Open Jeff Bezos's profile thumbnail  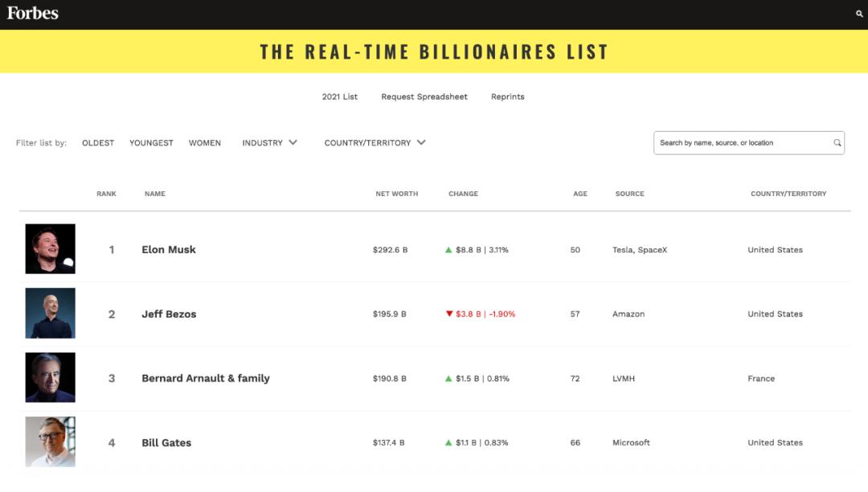pos(50,314)
